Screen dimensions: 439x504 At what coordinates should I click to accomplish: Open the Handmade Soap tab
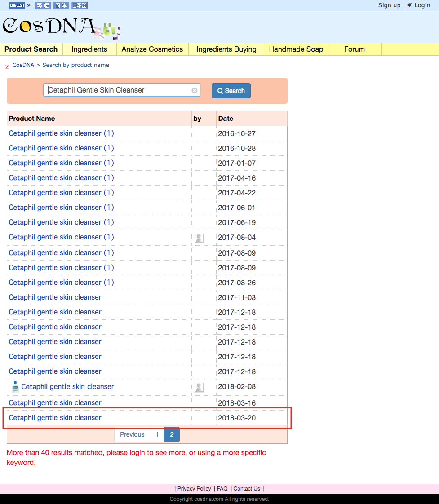point(296,49)
